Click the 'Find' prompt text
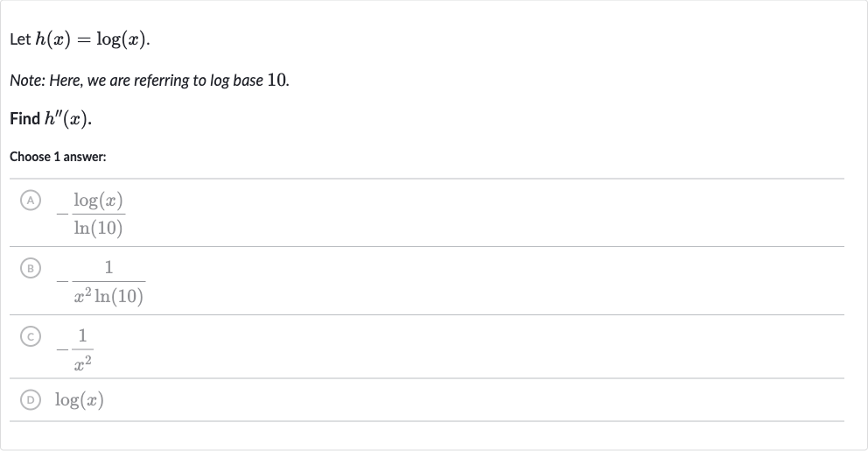The image size is (868, 451). click(24, 118)
